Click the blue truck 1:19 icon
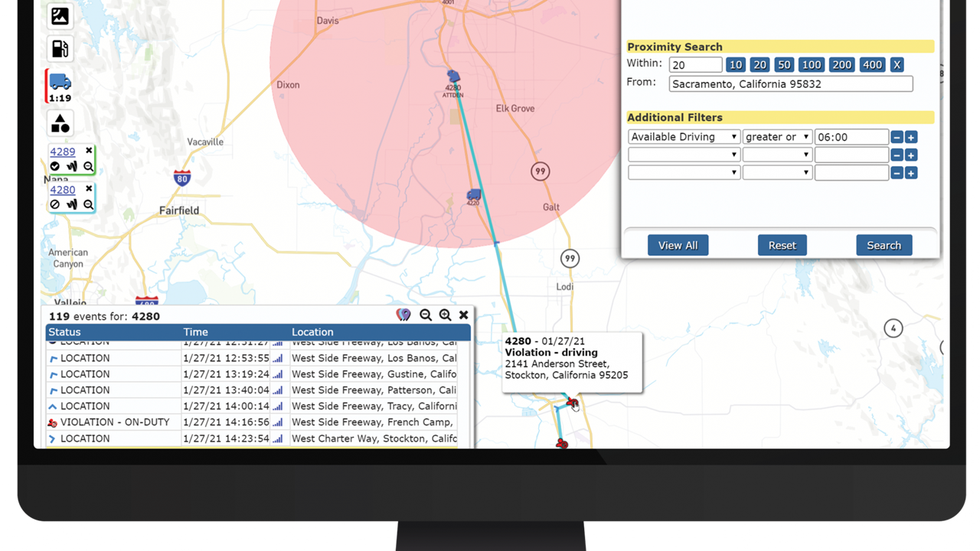 (x=60, y=86)
